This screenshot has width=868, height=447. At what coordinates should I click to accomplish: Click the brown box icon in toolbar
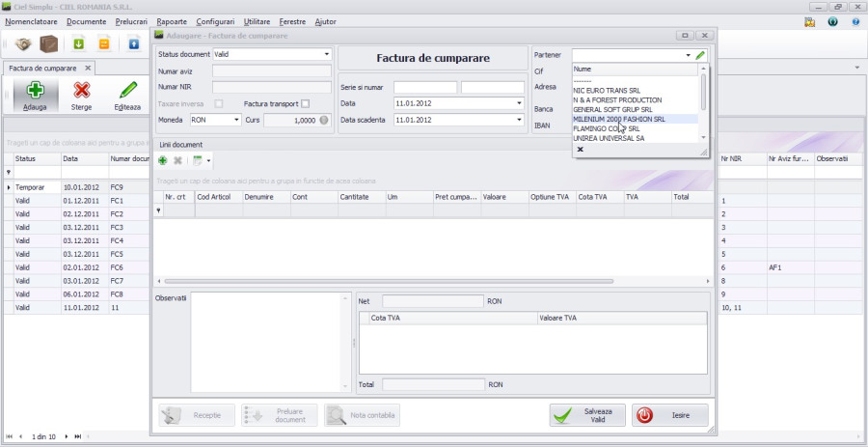[48, 43]
